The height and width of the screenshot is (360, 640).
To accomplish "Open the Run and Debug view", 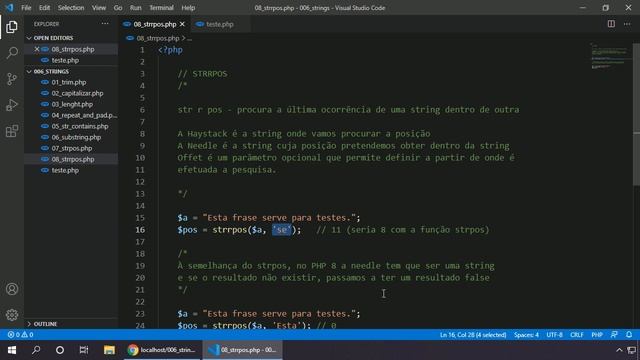I will click(12, 105).
